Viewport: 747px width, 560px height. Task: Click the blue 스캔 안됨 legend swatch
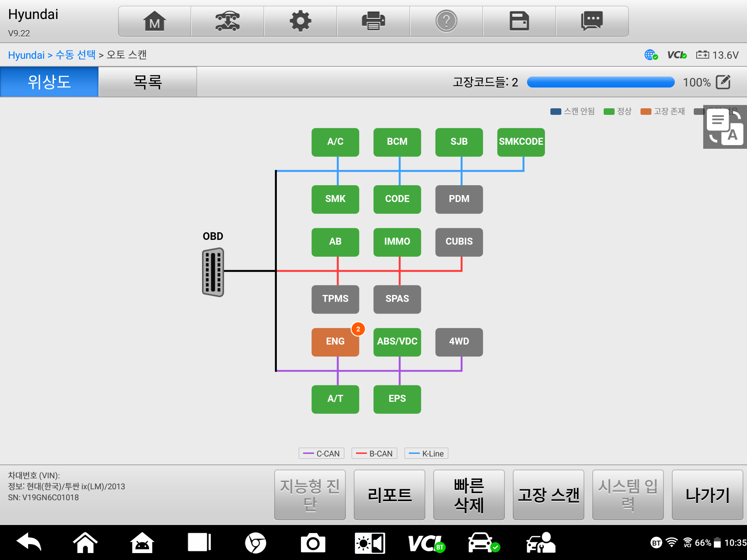click(x=556, y=112)
